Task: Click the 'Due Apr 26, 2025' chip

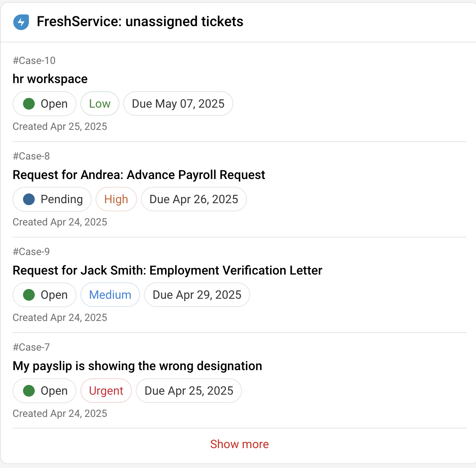Action: point(194,199)
